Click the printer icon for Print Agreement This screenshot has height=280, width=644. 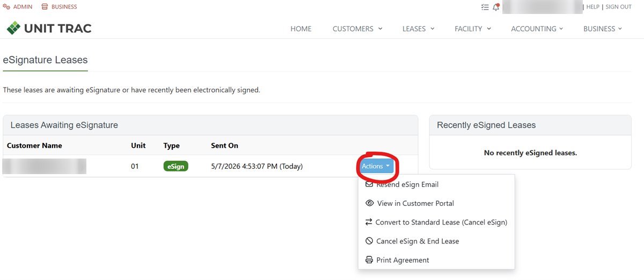(x=369, y=260)
